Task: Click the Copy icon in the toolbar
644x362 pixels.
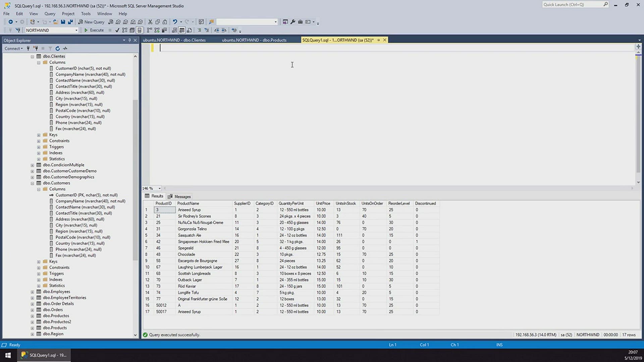Action: (157, 22)
